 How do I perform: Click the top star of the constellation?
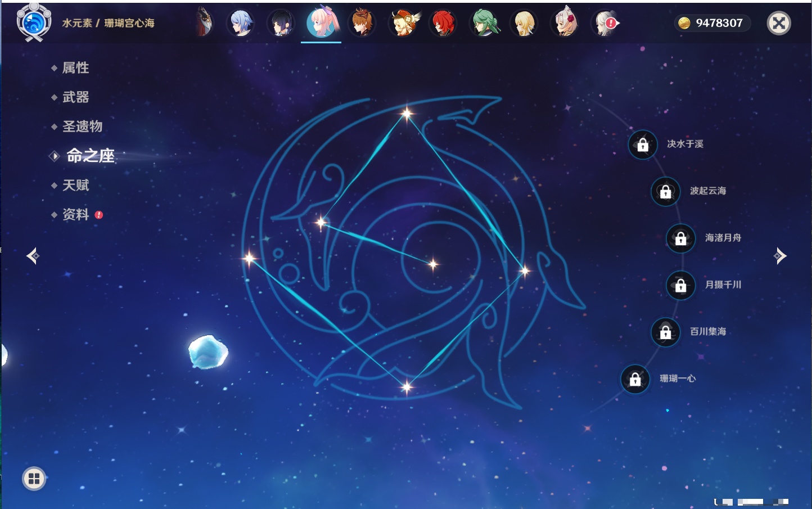tap(407, 114)
